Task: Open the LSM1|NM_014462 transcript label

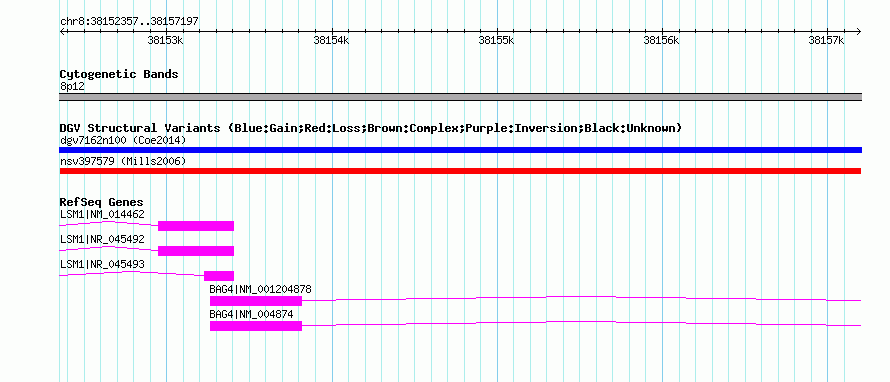Action: point(102,215)
